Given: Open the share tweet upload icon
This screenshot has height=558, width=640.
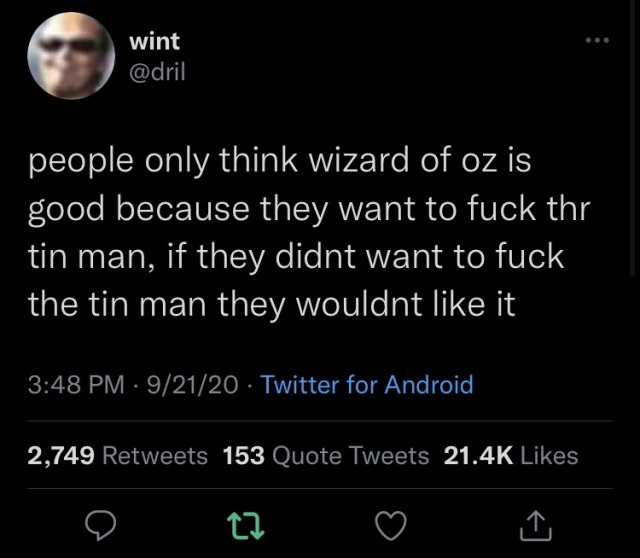Looking at the screenshot, I should point(536,527).
